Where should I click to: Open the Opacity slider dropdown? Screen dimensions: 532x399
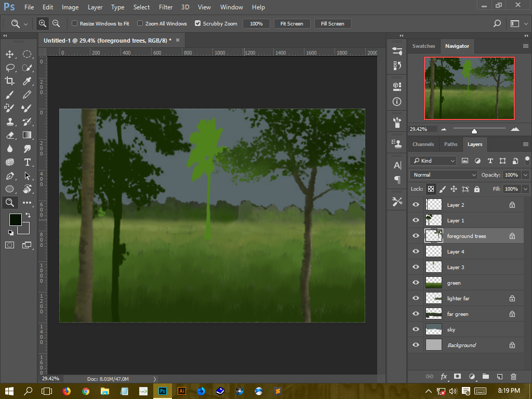point(526,175)
